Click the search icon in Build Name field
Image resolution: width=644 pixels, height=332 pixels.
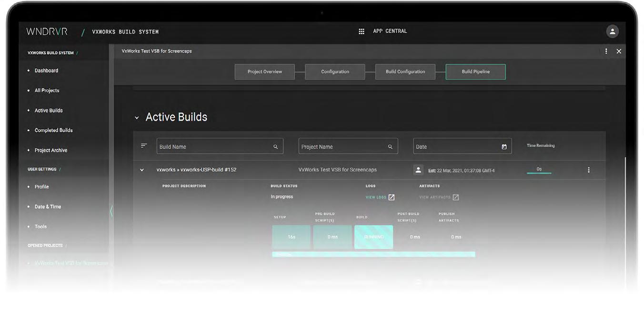pos(275,147)
